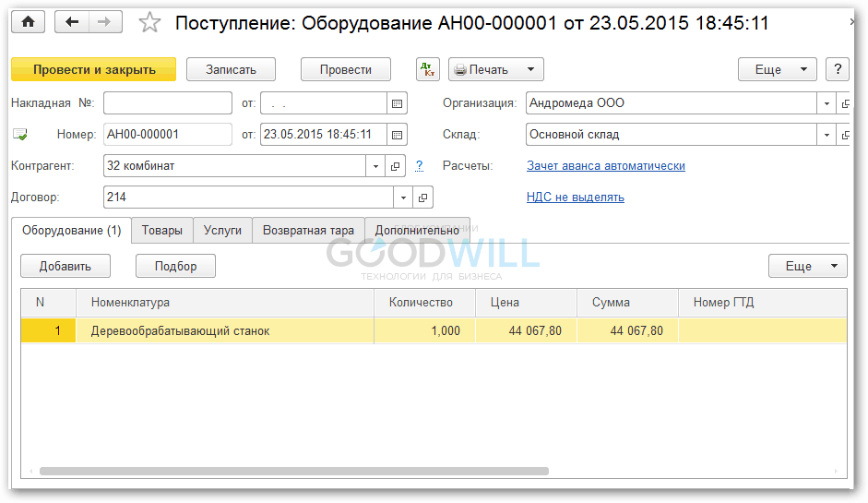The height and width of the screenshot is (503, 868).
Task: Focus the Номер field АН00-000001
Action: point(168,135)
